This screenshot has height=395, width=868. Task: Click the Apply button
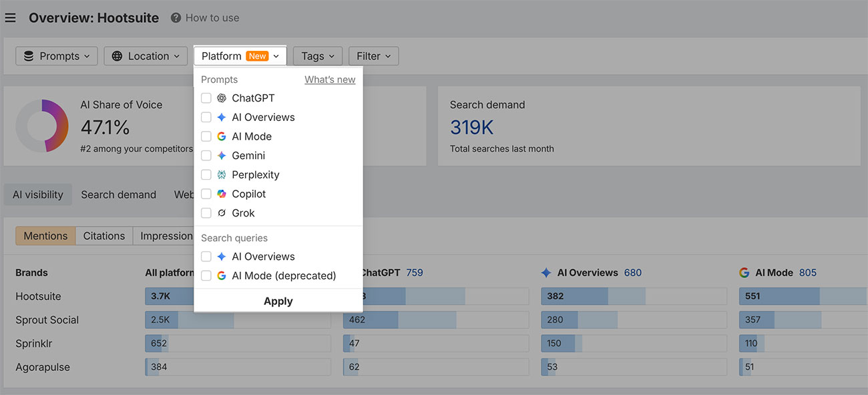pos(278,301)
